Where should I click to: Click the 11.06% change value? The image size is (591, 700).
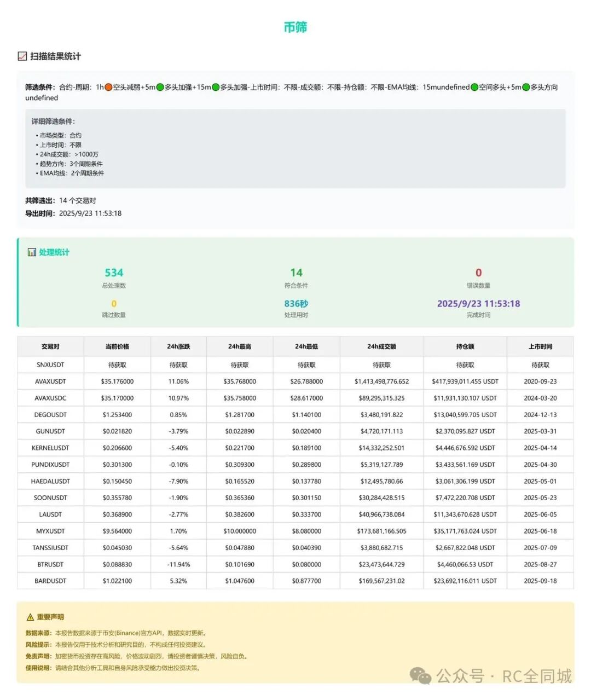click(x=178, y=381)
